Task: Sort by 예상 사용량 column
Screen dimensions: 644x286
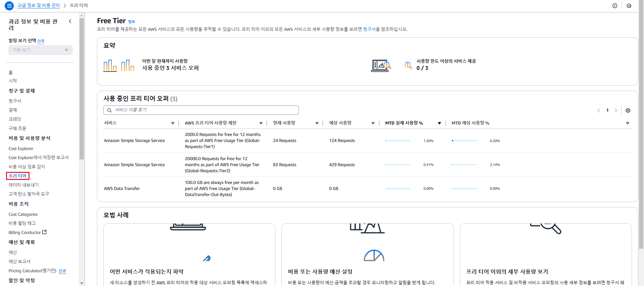Action: [373, 123]
